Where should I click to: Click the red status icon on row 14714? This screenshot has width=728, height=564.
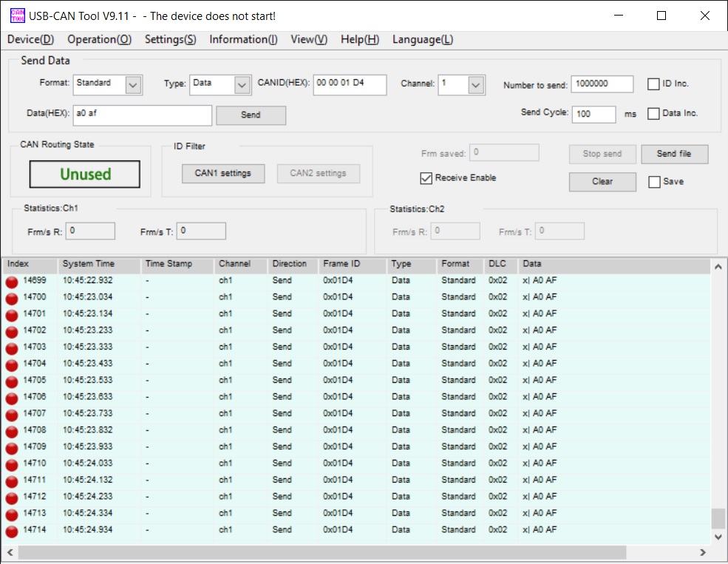point(12,531)
